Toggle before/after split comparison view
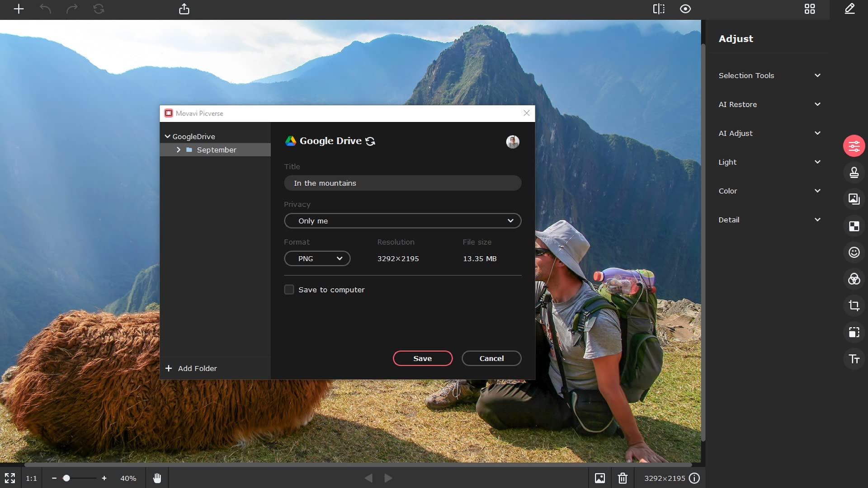Screen dimensions: 868x488 658,9
